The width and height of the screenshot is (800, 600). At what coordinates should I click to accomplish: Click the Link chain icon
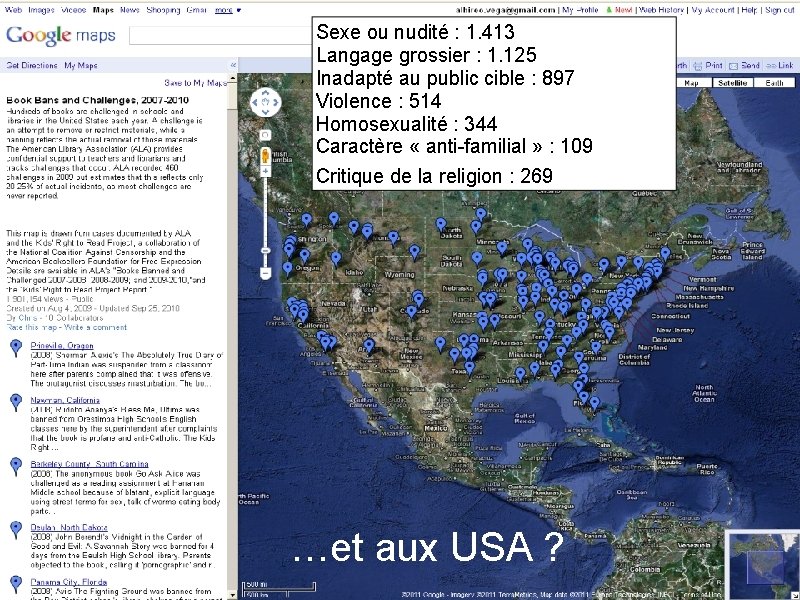[780, 65]
